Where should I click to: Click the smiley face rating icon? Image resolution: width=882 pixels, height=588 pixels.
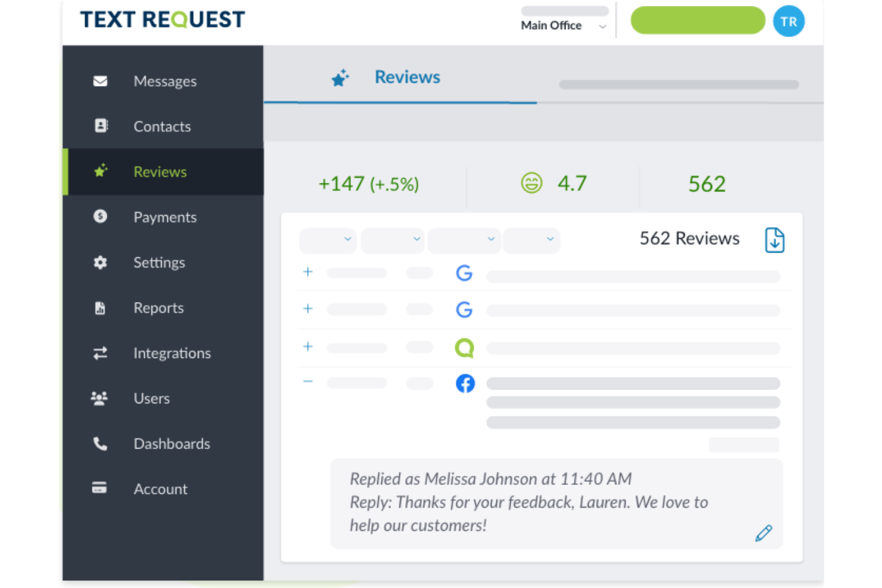532,183
